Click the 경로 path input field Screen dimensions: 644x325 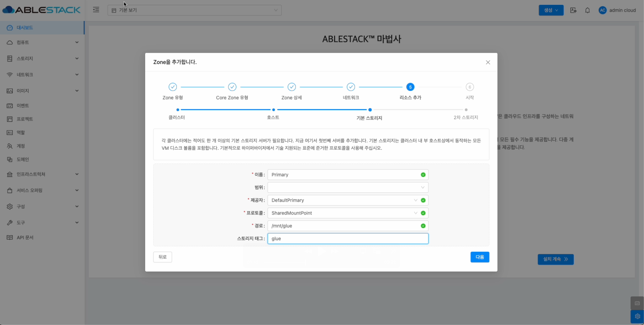tap(344, 226)
